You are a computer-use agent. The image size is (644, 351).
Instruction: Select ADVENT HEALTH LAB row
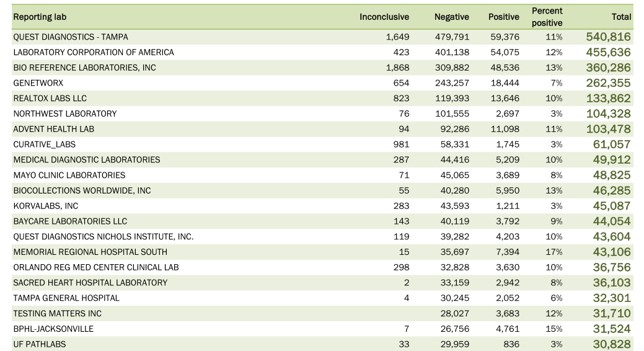(322, 129)
